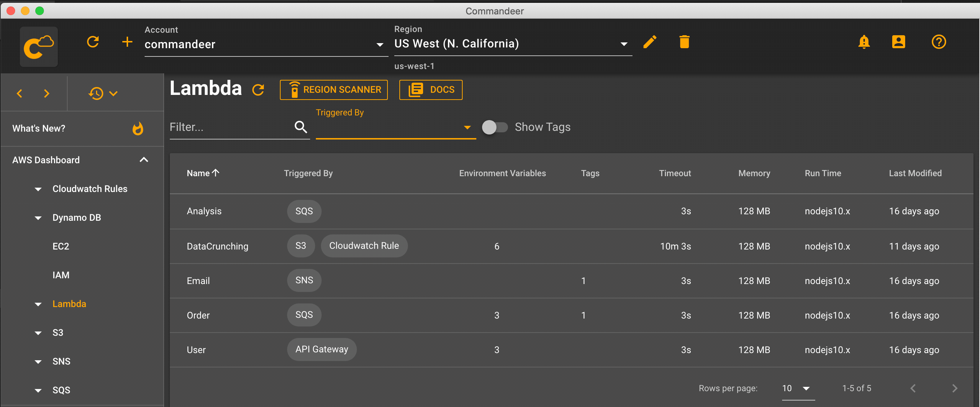Open the Account commandeer dropdown
Viewport: 980px width, 407px height.
point(266,44)
